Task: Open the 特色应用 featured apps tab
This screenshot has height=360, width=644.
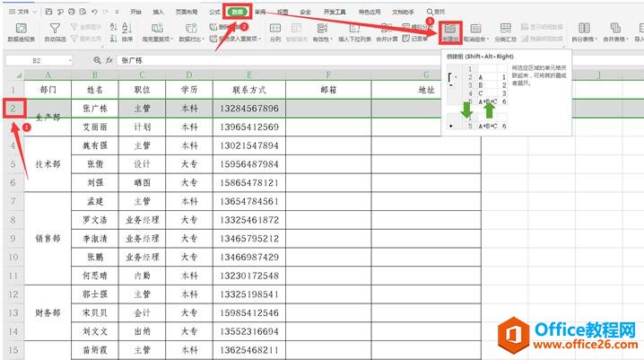Action: (370, 12)
